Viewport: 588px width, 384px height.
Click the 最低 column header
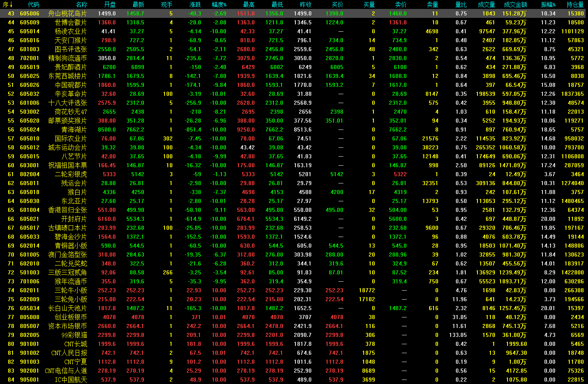point(278,4)
